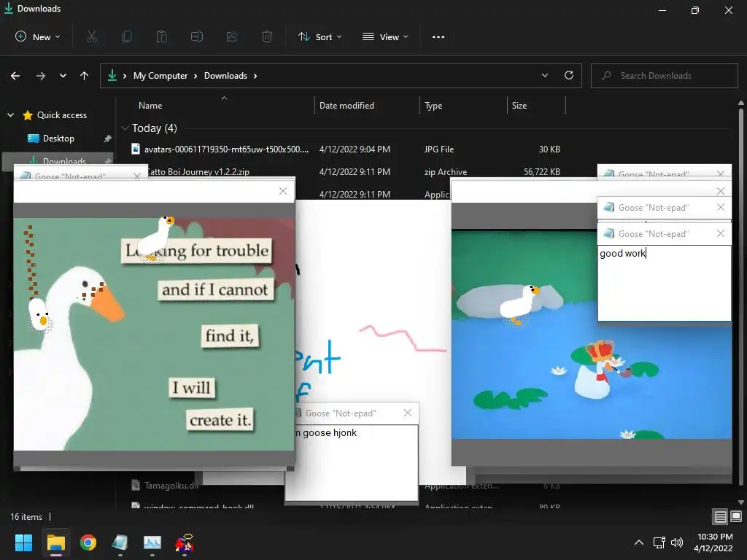
Task: Switch to details view layout icon
Action: [x=720, y=517]
